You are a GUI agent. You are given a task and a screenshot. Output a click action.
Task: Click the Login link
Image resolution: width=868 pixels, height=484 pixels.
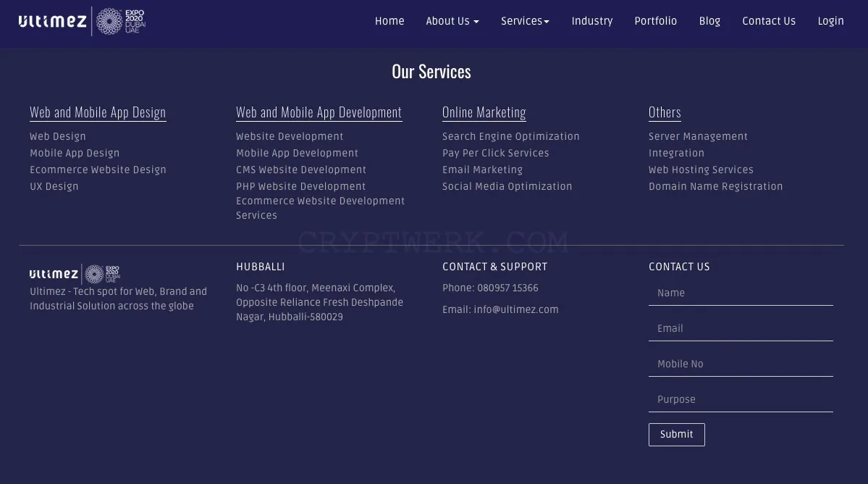click(x=830, y=21)
